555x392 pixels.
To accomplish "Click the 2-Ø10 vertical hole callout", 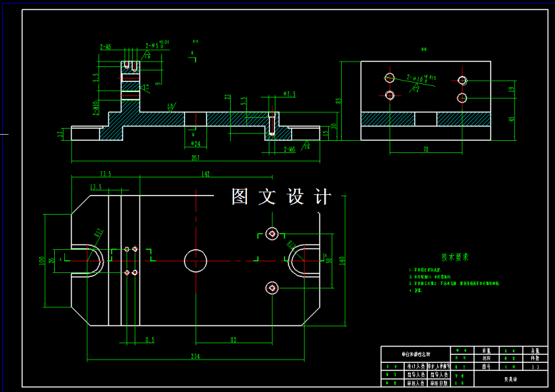I will coord(95,108).
